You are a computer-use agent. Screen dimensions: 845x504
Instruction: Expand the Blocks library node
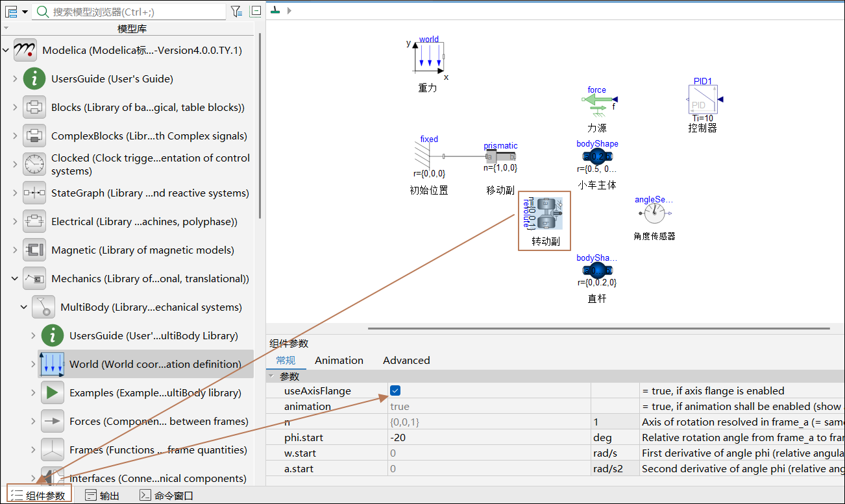tap(15, 108)
